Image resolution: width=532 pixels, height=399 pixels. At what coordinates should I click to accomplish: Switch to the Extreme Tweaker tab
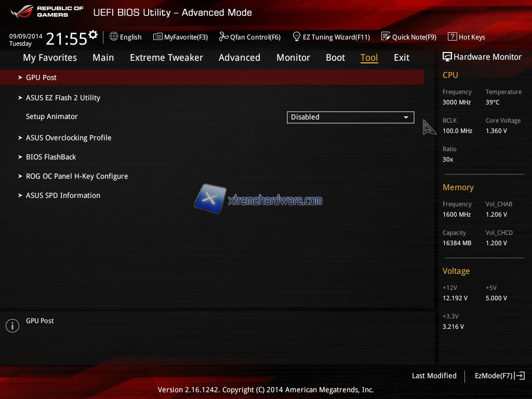pos(166,58)
